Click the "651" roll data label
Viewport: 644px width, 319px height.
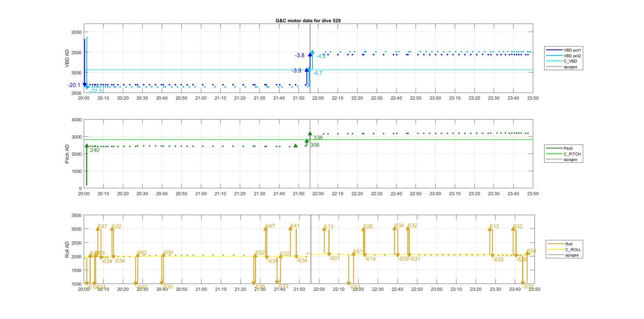pos(358,252)
